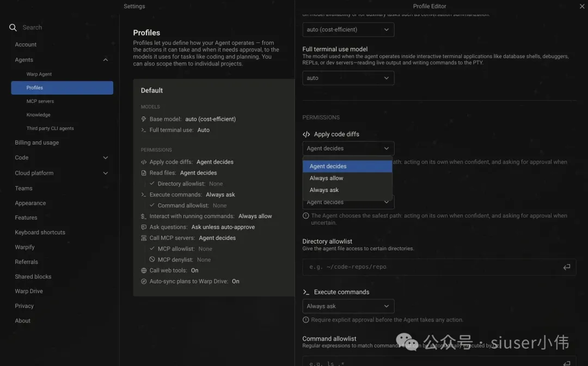This screenshot has height=366, width=588.
Task: Collapse the Agents section in sidebar
Action: click(x=106, y=60)
